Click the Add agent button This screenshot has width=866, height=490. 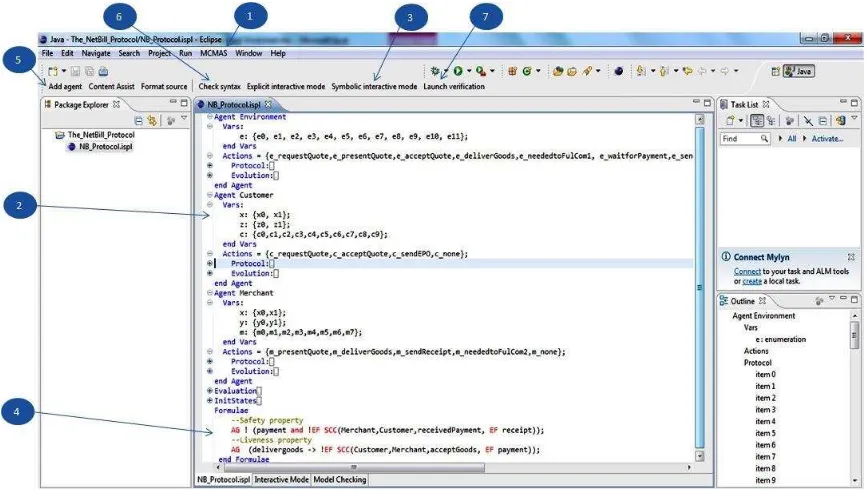click(65, 86)
